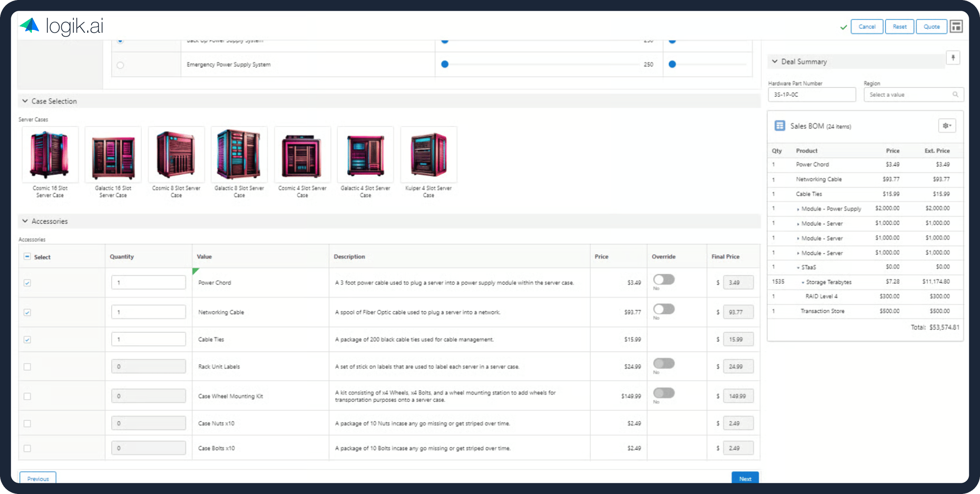
Task: Click the Transaction Store BOM row
Action: point(865,311)
